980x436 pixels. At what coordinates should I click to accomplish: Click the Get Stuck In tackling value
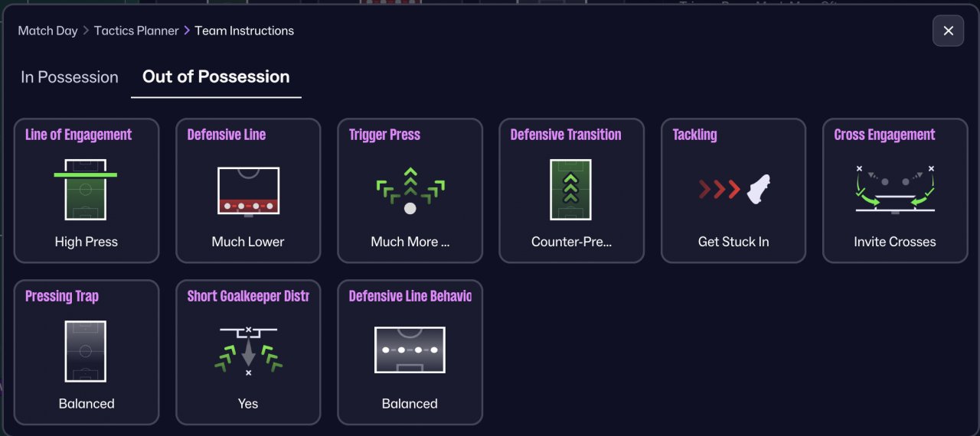pyautogui.click(x=733, y=242)
